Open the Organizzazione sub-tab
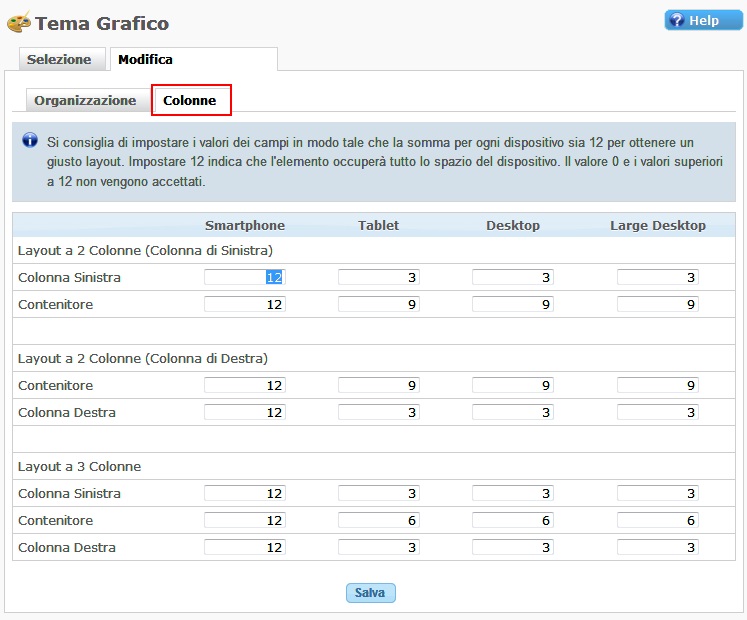The height and width of the screenshot is (620, 747). (x=85, y=100)
